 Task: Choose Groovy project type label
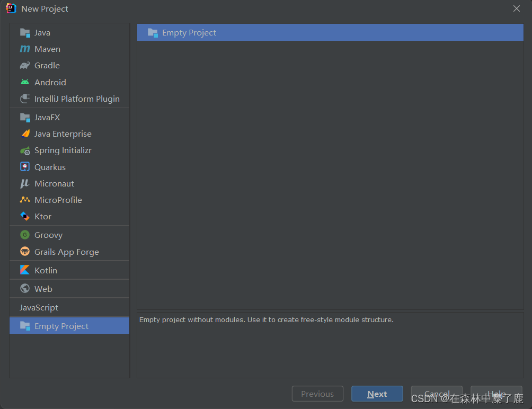point(49,235)
